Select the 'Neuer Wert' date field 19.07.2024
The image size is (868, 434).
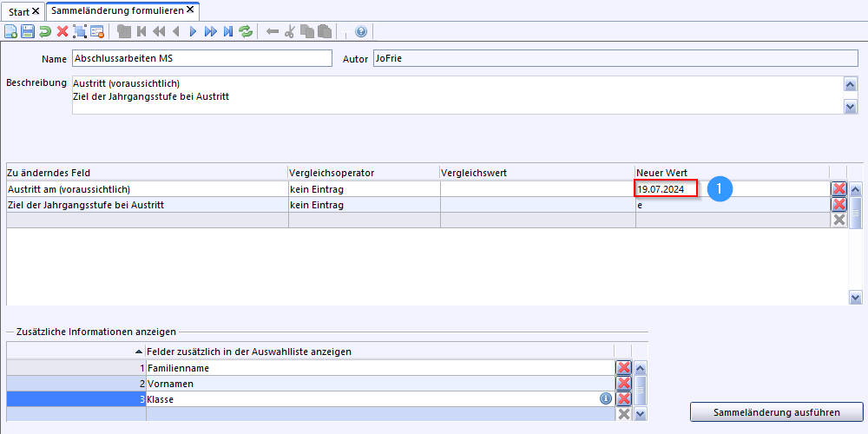(x=665, y=188)
